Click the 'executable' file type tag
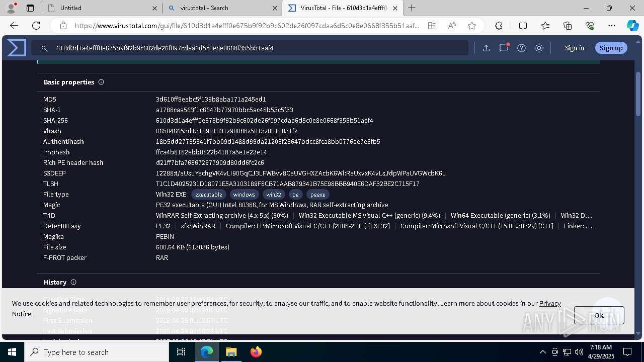The height and width of the screenshot is (362, 644). (x=209, y=195)
